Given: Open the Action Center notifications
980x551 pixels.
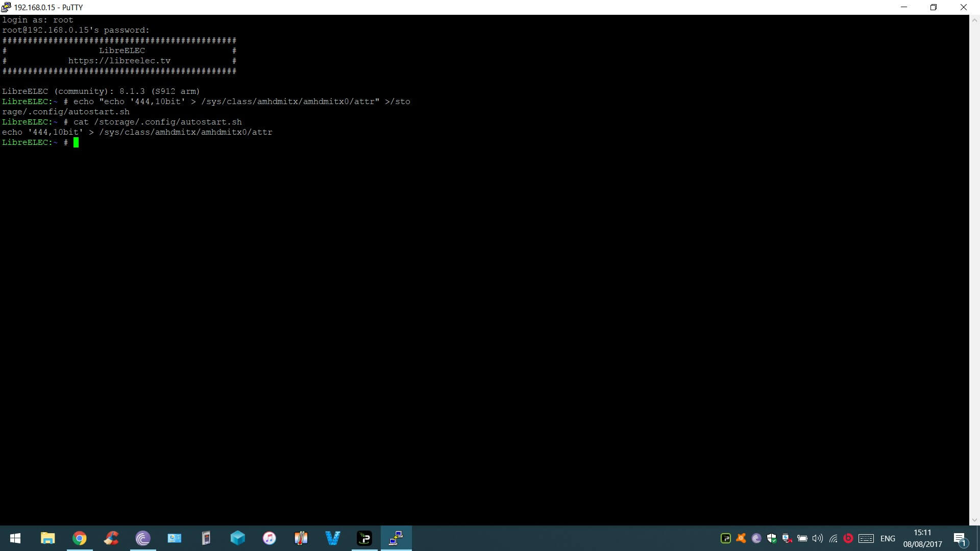Looking at the screenshot, I should pyautogui.click(x=960, y=538).
